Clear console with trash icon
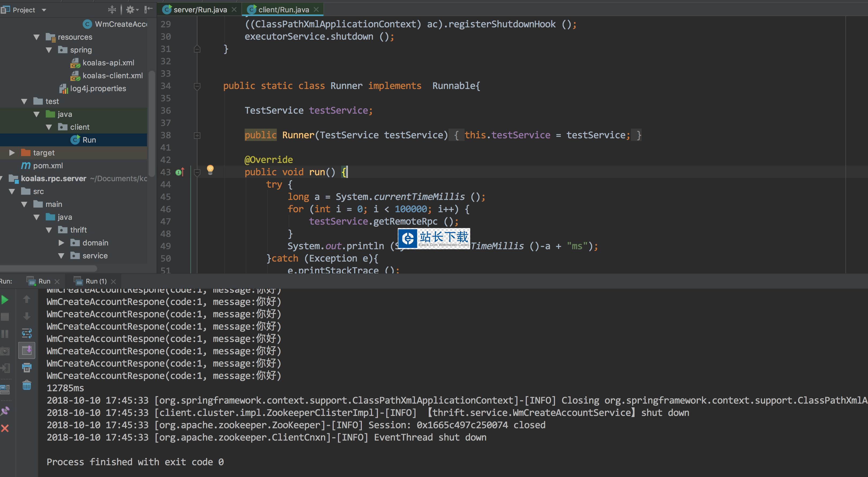This screenshot has height=477, width=868. 27,385
